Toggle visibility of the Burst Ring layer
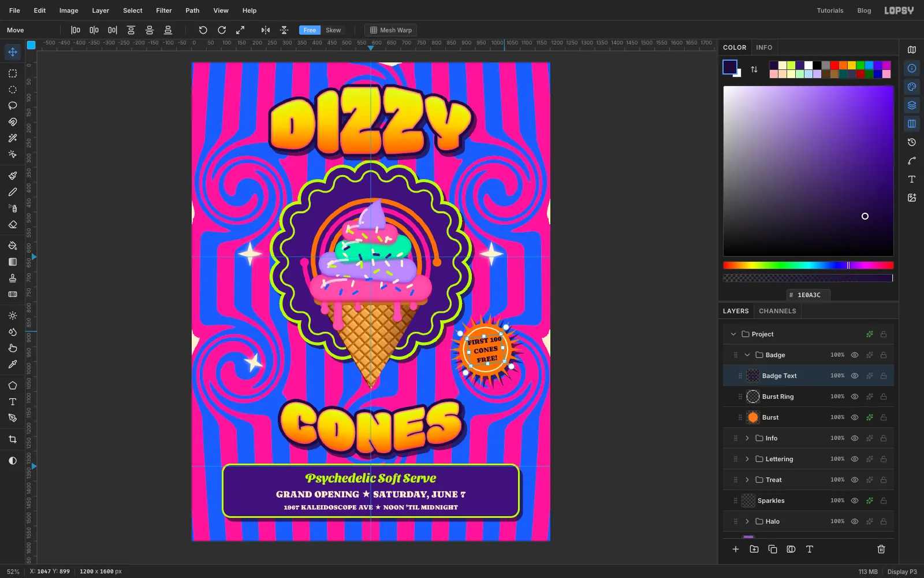The image size is (924, 578). pos(855,397)
